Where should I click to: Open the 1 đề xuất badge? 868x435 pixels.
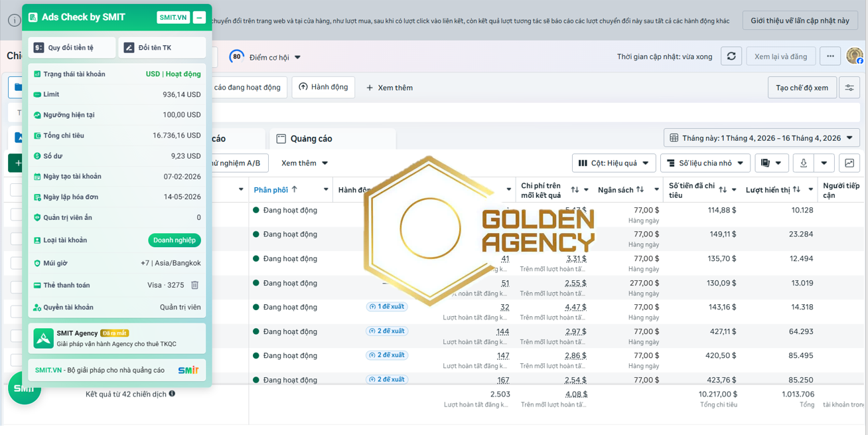(x=387, y=307)
